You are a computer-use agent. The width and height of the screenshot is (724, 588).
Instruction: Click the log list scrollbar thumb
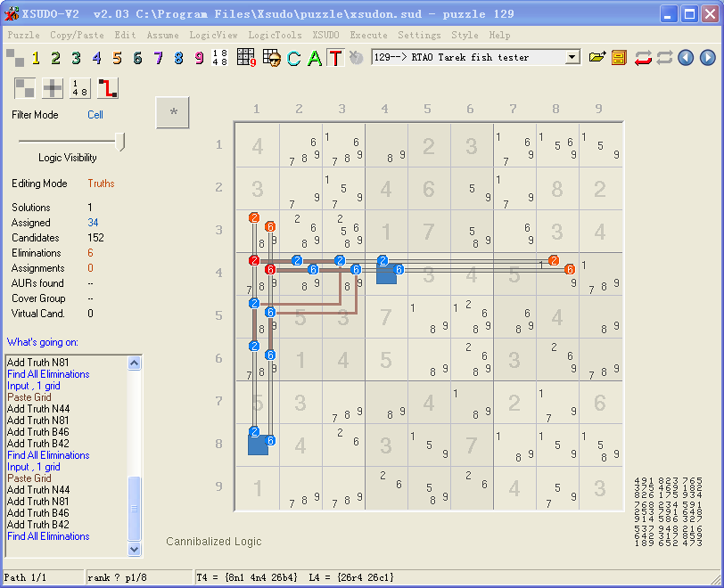(x=134, y=508)
